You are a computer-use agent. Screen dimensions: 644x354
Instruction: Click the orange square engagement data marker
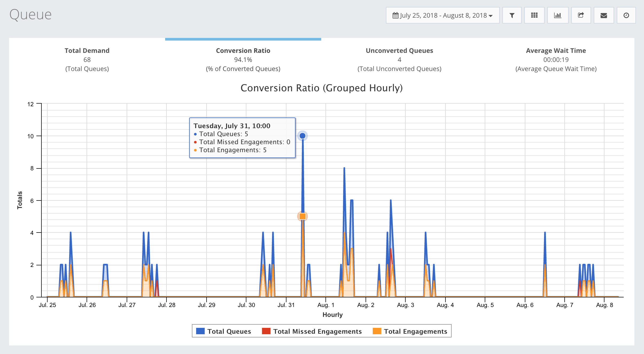302,216
